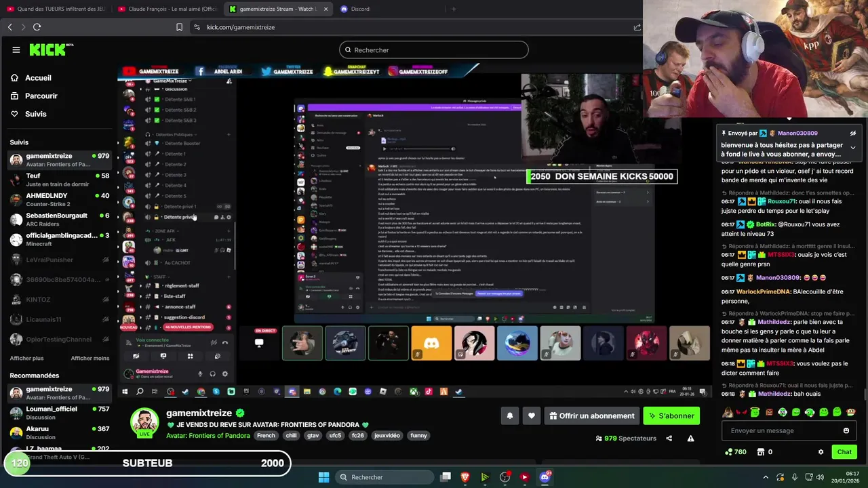
Task: Reload the current page
Action: 37,27
